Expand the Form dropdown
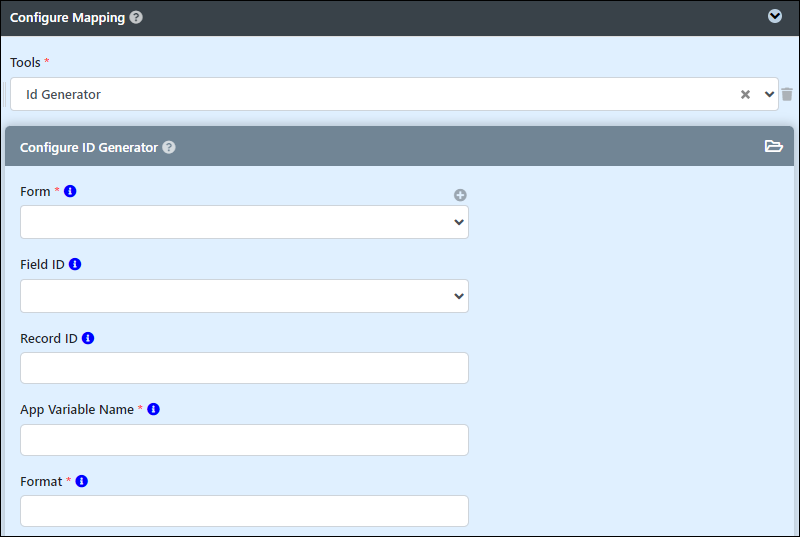Screen dimensions: 800x537 pos(244,222)
